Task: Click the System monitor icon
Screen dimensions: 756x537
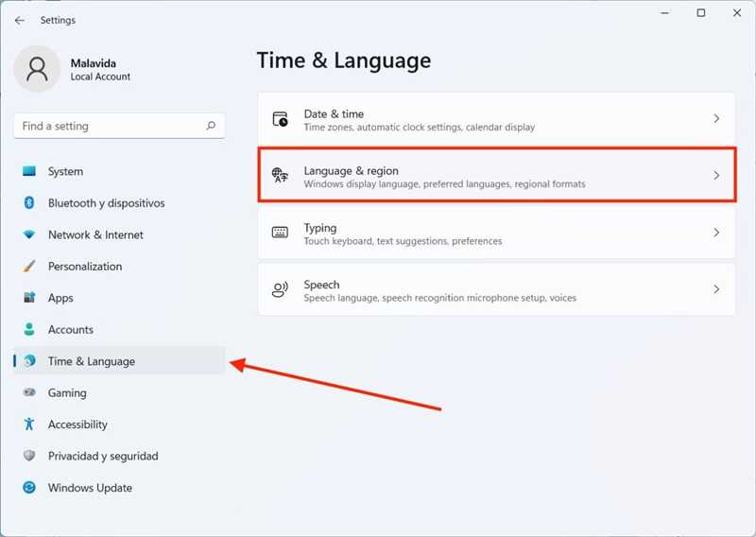Action: click(x=29, y=171)
